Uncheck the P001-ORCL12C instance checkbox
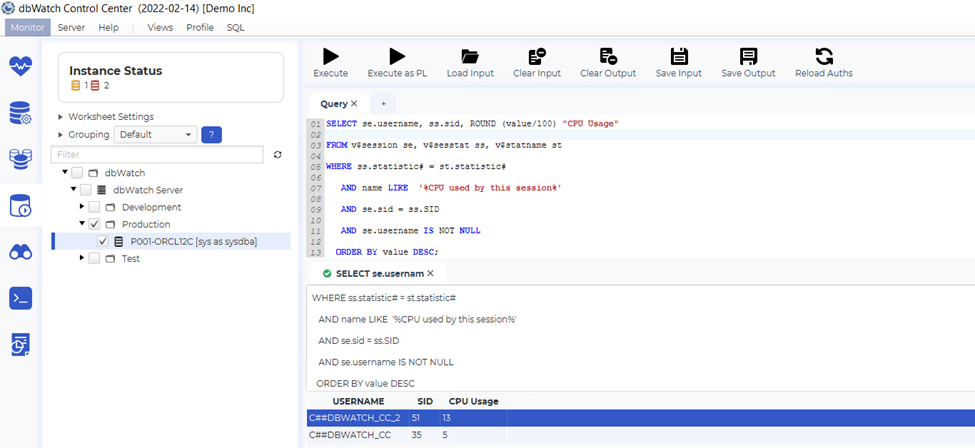 103,241
